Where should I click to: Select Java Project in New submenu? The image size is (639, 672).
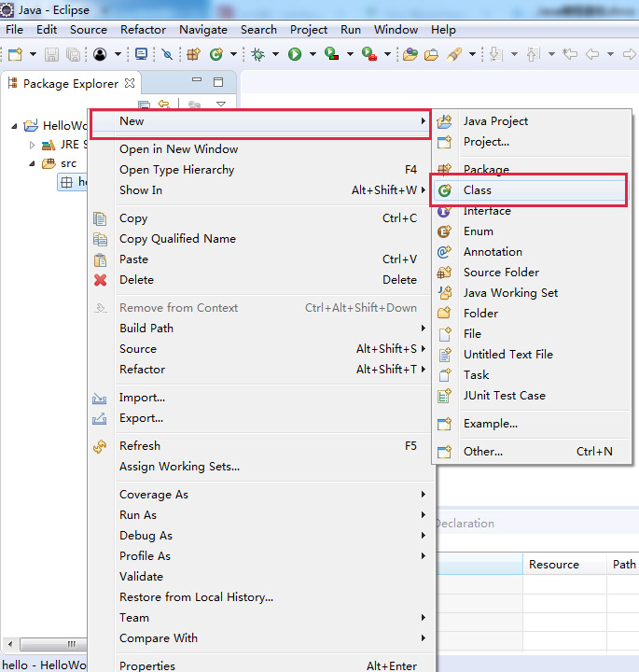(530, 121)
